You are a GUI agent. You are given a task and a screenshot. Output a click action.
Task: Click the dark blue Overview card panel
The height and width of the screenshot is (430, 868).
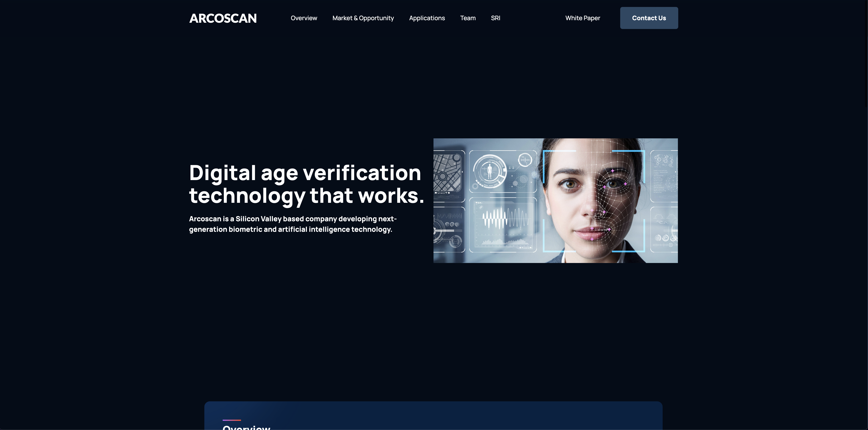pyautogui.click(x=433, y=416)
